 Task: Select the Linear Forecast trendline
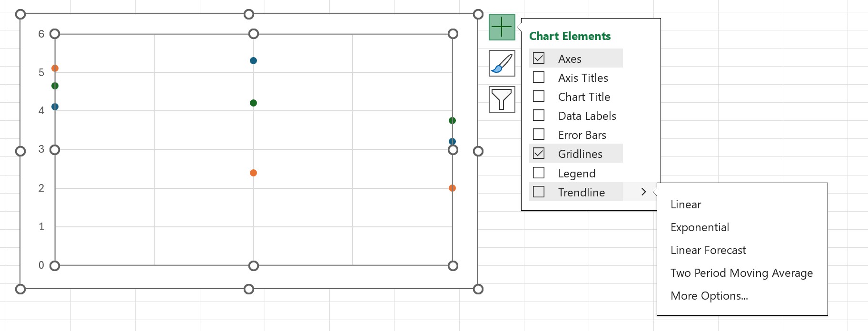click(x=708, y=250)
